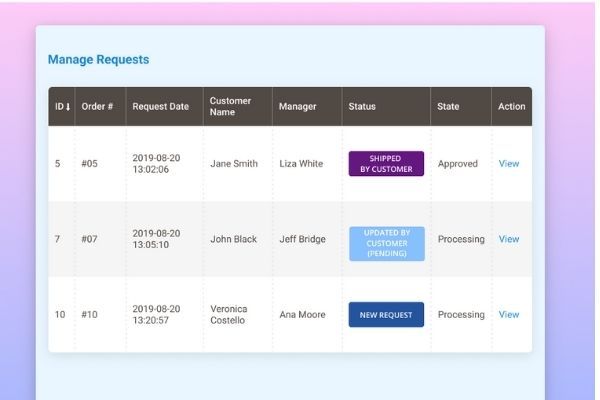
Task: Select order number #05 cell
Action: pyautogui.click(x=90, y=164)
